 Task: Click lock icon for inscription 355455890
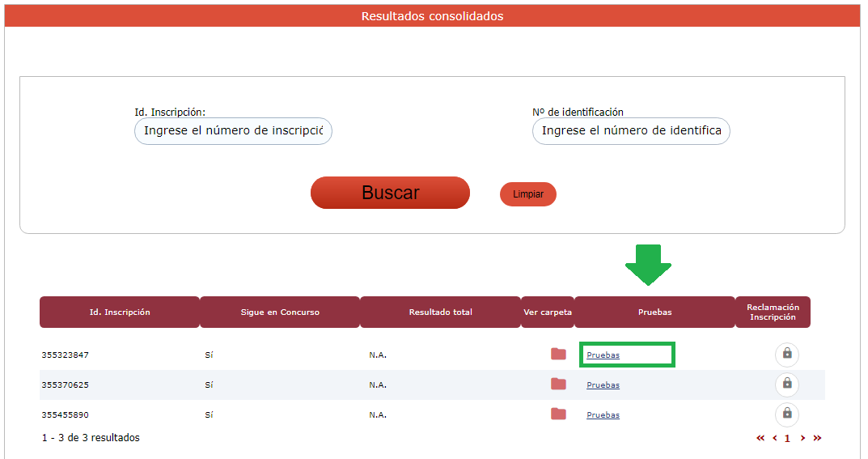[x=786, y=414]
